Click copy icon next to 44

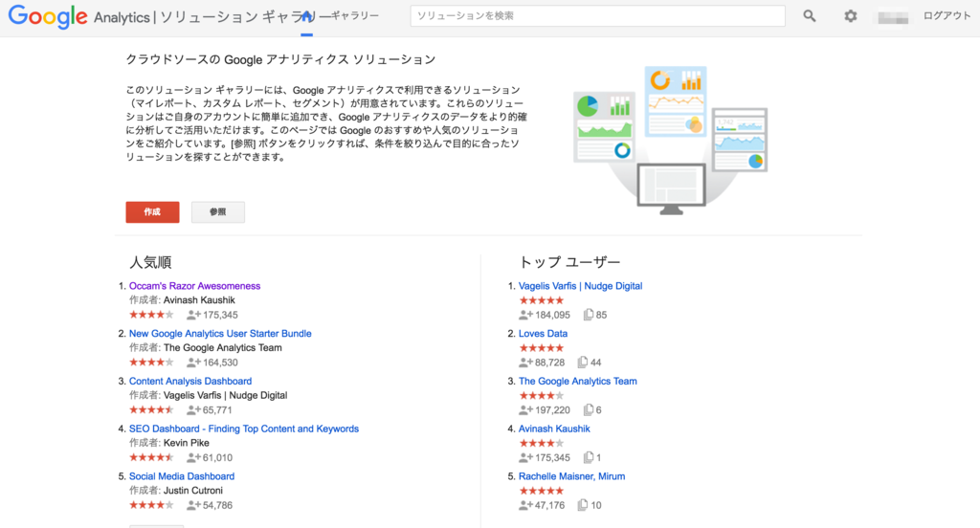583,362
